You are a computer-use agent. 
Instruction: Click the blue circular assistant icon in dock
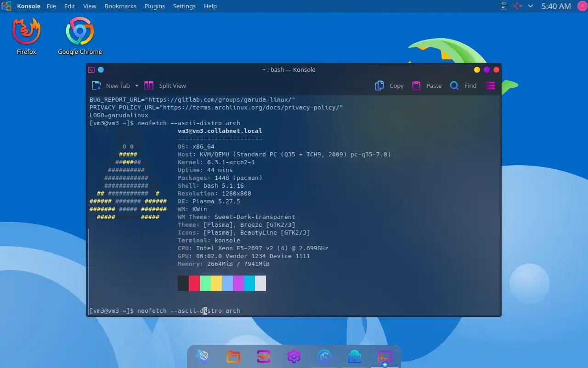click(x=324, y=356)
